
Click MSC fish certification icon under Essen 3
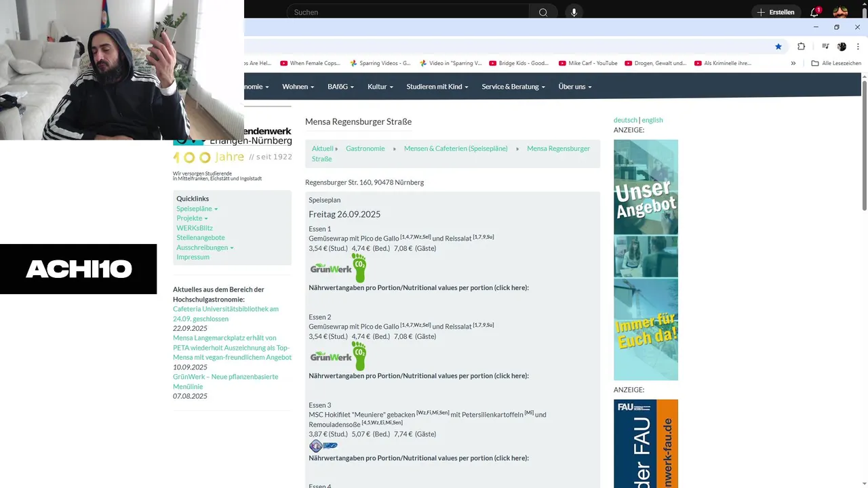(323, 445)
